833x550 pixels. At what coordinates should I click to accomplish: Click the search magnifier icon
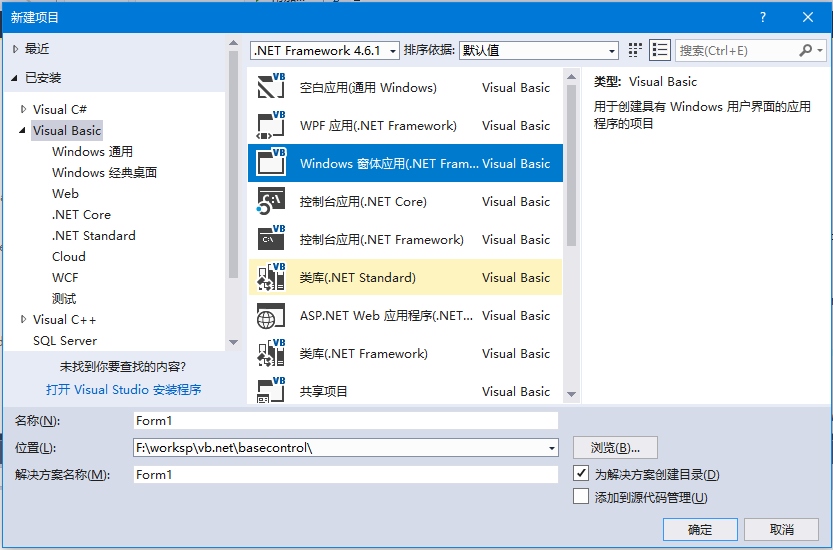805,50
